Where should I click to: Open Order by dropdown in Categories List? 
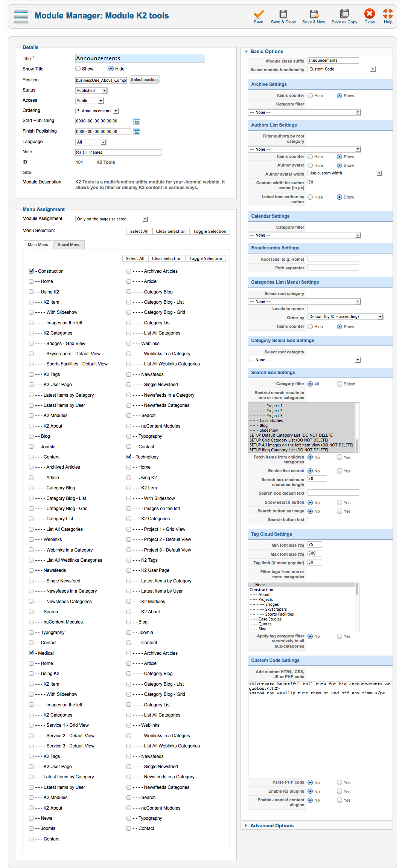(x=346, y=316)
